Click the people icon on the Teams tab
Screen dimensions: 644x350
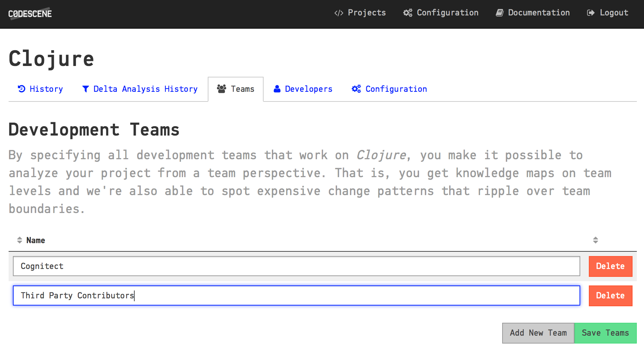tap(222, 89)
